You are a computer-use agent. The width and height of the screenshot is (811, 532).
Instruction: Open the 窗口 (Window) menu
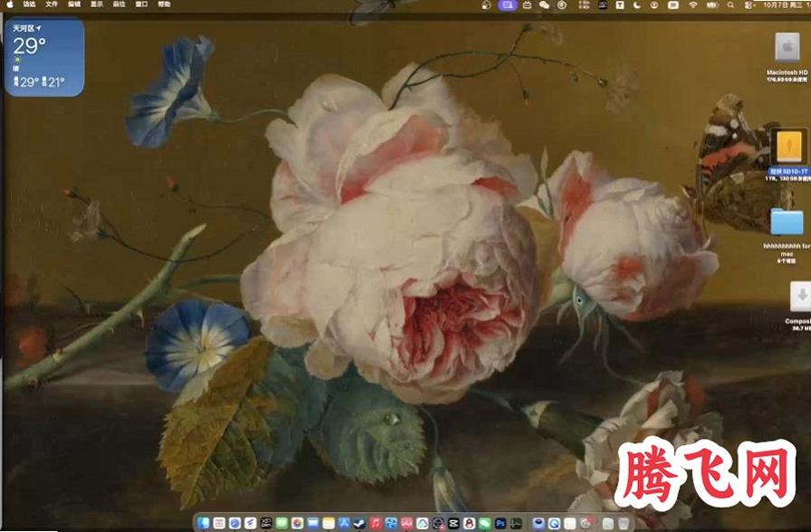pos(141,5)
